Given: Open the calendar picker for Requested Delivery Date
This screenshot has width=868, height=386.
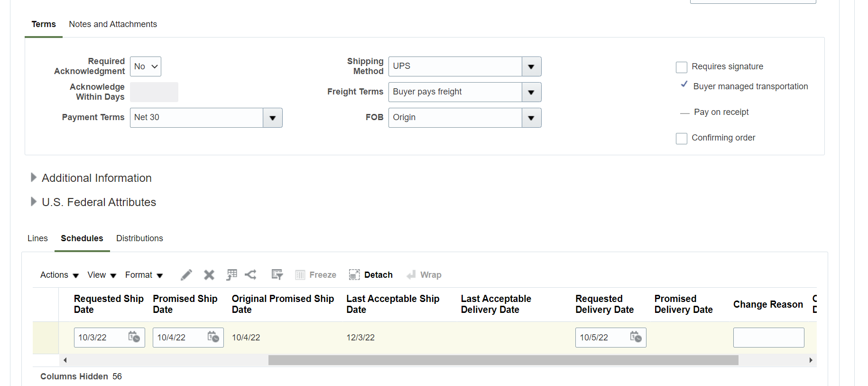Looking at the screenshot, I should point(636,337).
